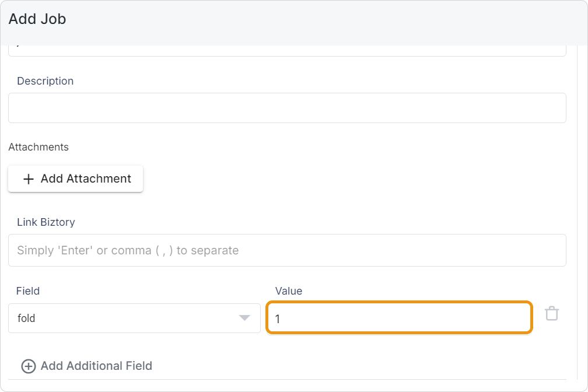
Task: Click the circled plus icon for additional field
Action: pyautogui.click(x=28, y=366)
